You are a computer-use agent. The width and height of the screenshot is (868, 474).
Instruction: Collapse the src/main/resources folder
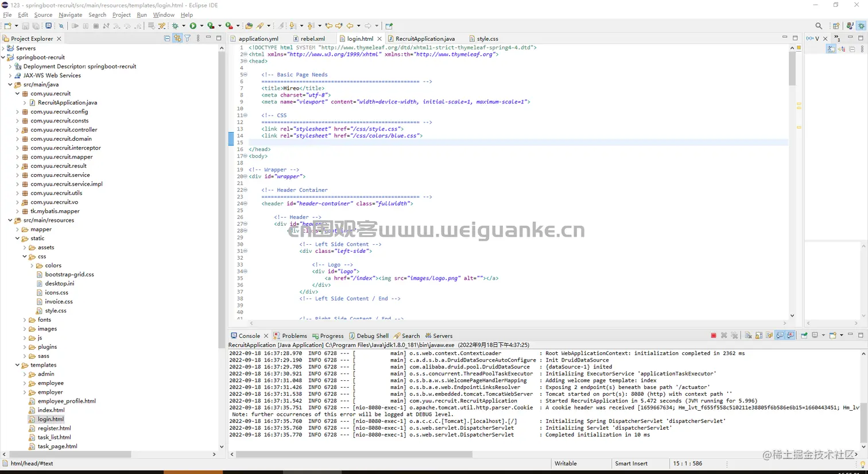pos(10,220)
